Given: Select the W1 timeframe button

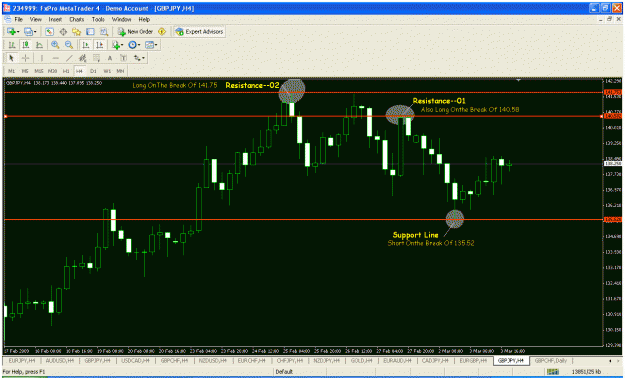Looking at the screenshot, I should pos(107,71).
